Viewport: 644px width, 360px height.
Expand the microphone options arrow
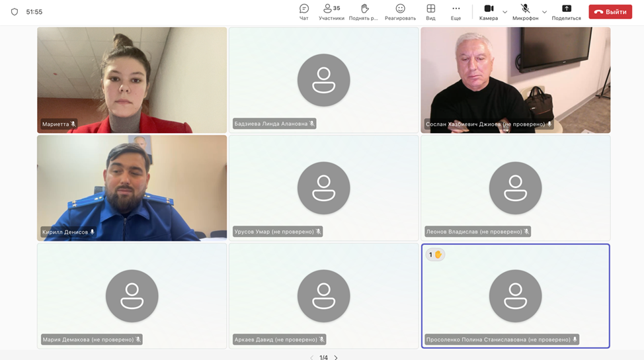(544, 12)
